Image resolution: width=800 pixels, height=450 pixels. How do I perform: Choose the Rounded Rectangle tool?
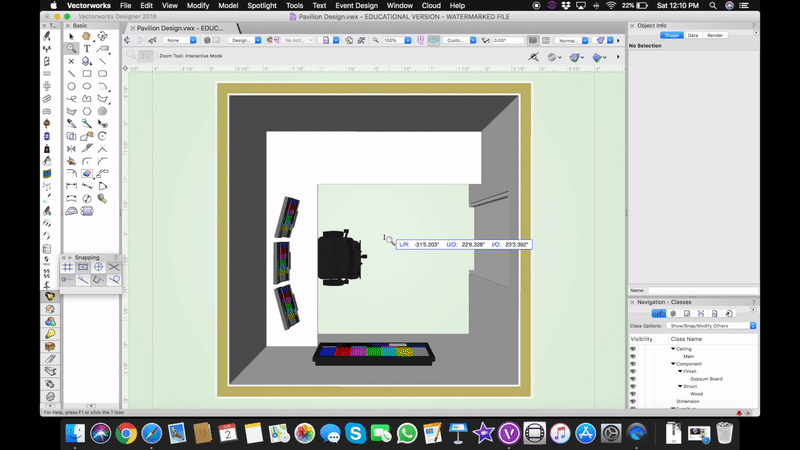tap(103, 73)
